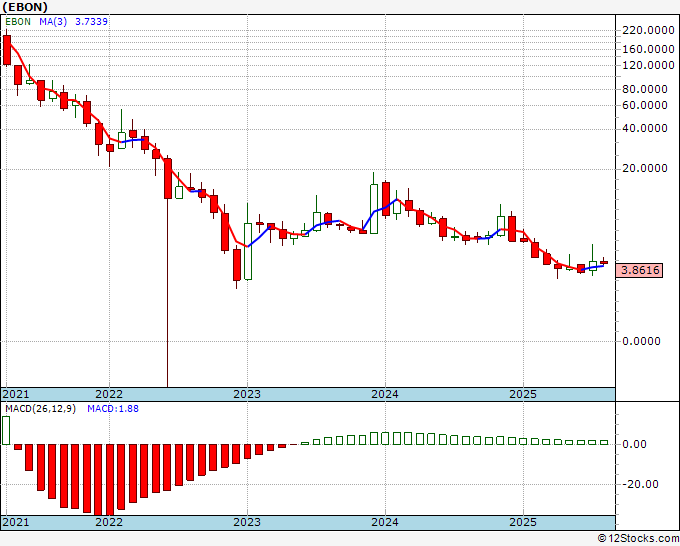Click the (EBON) chart title
Image resolution: width=680 pixels, height=546 pixels.
(25, 7)
